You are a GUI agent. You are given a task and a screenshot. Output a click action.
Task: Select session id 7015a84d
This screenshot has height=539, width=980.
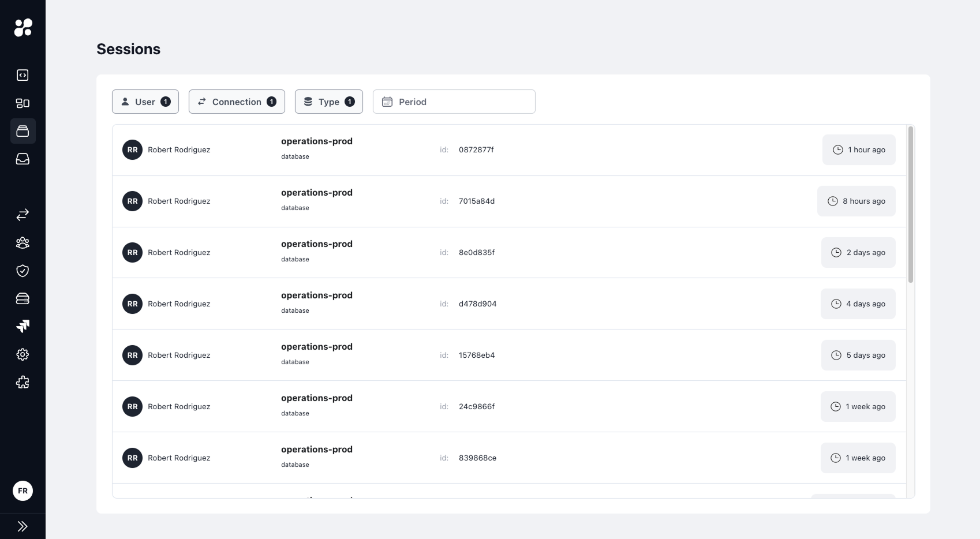pyautogui.click(x=477, y=201)
